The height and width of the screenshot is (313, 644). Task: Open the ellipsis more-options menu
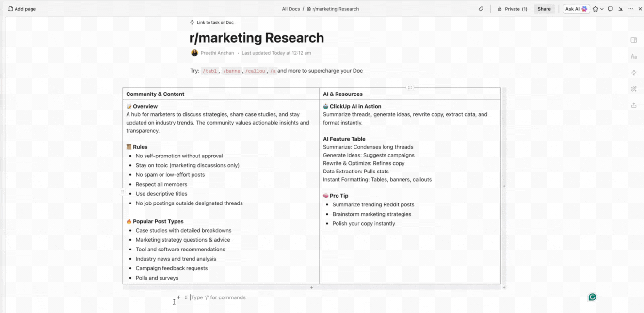pos(631,9)
